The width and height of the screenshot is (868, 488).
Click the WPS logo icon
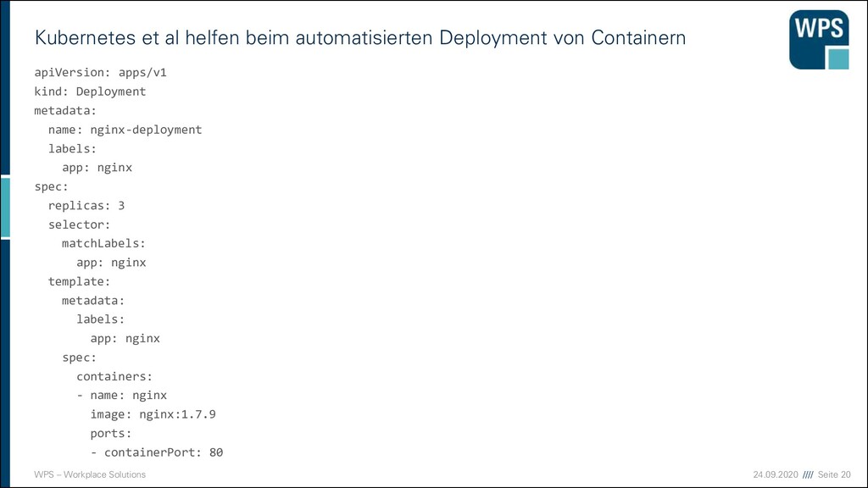coord(819,40)
